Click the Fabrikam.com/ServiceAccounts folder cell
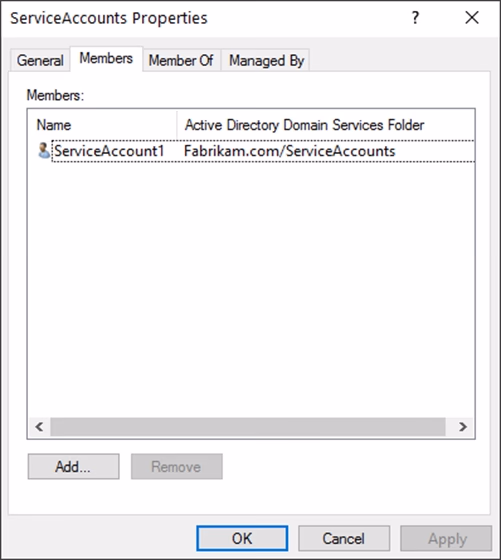The width and height of the screenshot is (501, 560). pyautogui.click(x=290, y=151)
